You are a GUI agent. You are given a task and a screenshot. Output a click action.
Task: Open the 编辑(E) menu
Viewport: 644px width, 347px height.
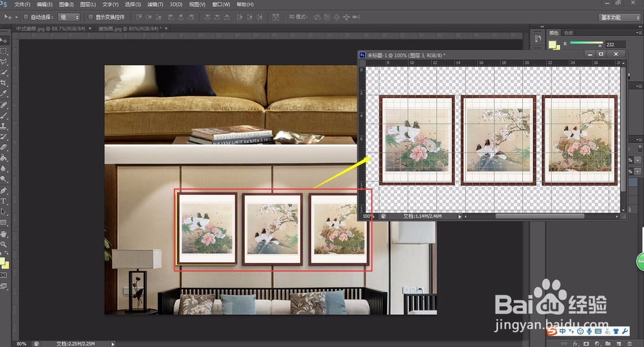(44, 5)
